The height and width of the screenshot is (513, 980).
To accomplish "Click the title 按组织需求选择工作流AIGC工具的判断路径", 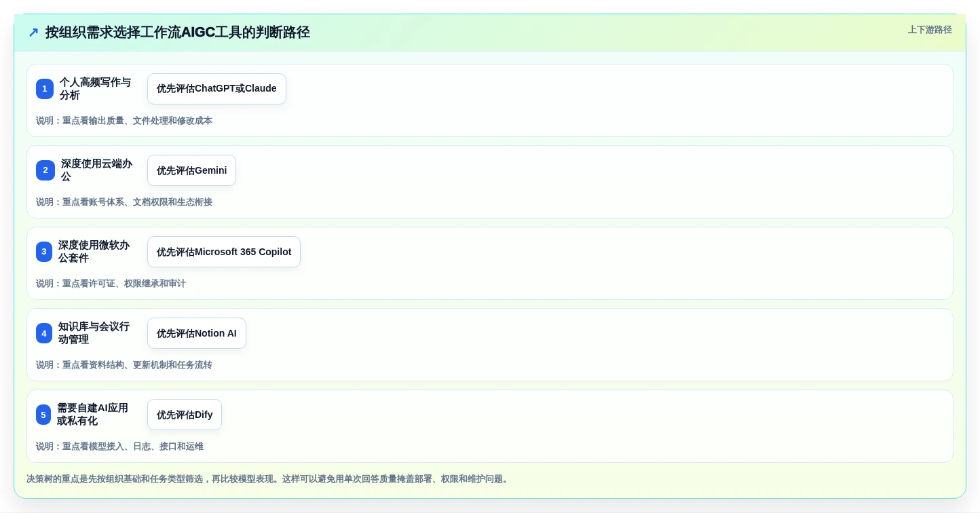I will click(177, 33).
